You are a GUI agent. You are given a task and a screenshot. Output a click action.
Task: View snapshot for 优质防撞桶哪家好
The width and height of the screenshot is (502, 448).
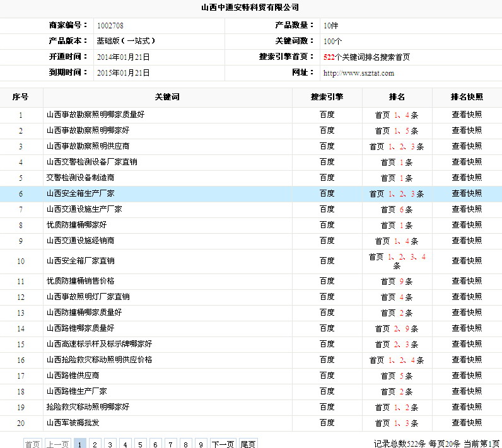(467, 225)
